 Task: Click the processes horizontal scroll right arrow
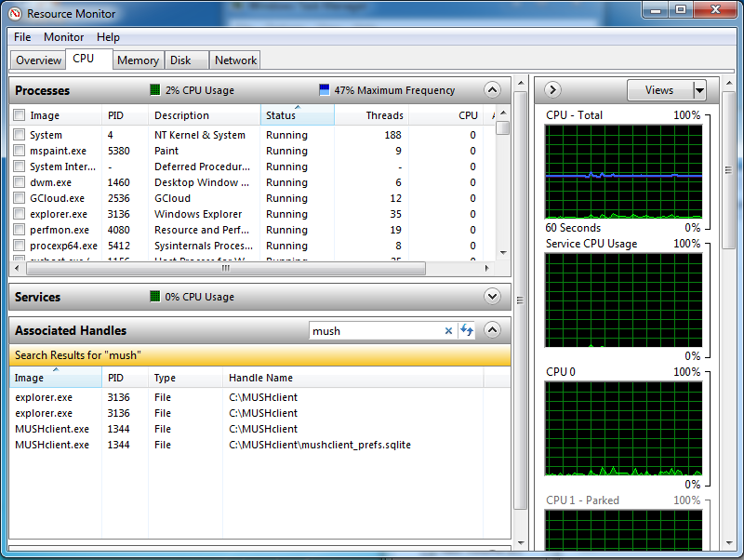487,268
